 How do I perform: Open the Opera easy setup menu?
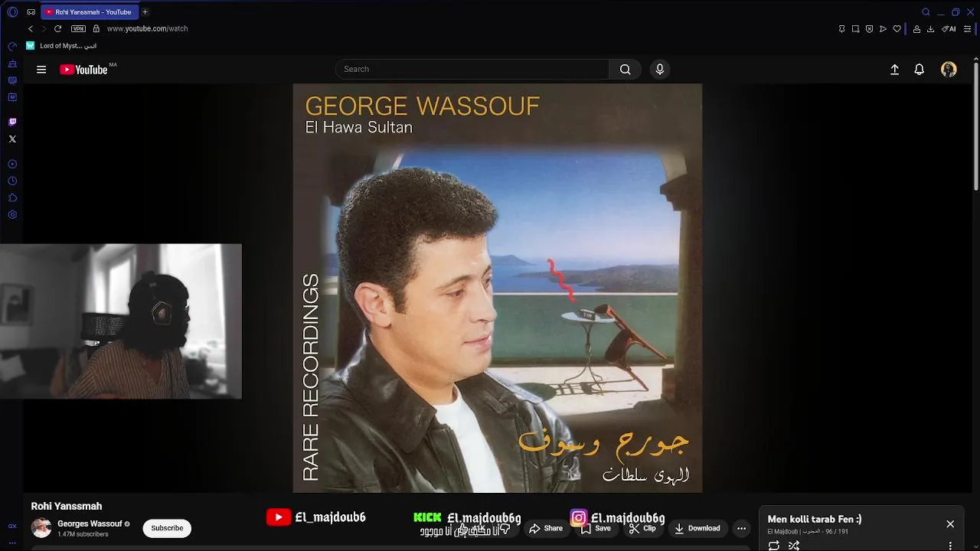pos(967,29)
